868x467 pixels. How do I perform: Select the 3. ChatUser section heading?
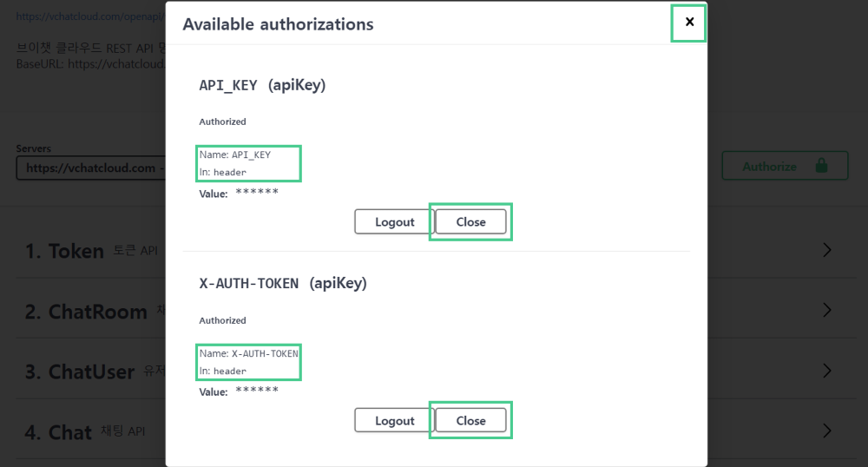click(80, 372)
